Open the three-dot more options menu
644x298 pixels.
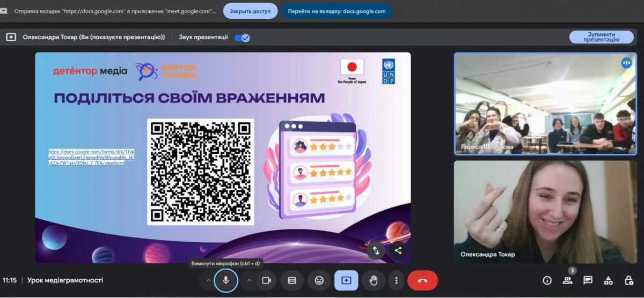tap(396, 280)
